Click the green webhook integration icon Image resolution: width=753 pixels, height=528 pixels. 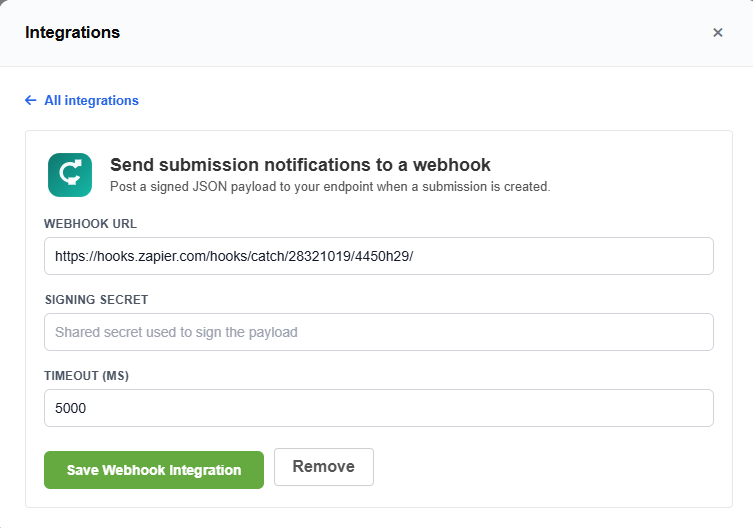pyautogui.click(x=70, y=175)
